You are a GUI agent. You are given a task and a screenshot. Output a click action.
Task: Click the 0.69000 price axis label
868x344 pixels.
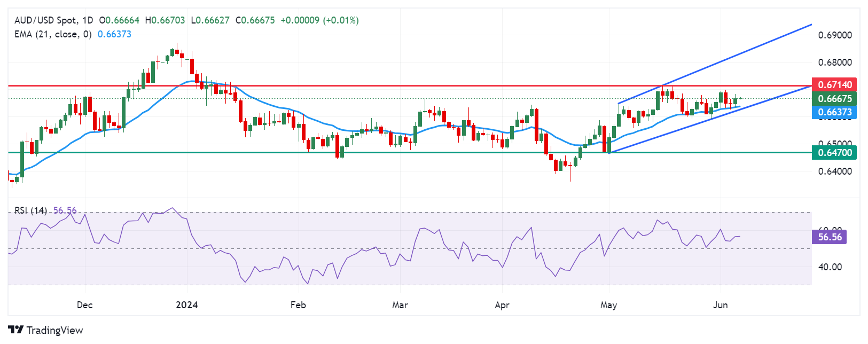click(x=835, y=35)
